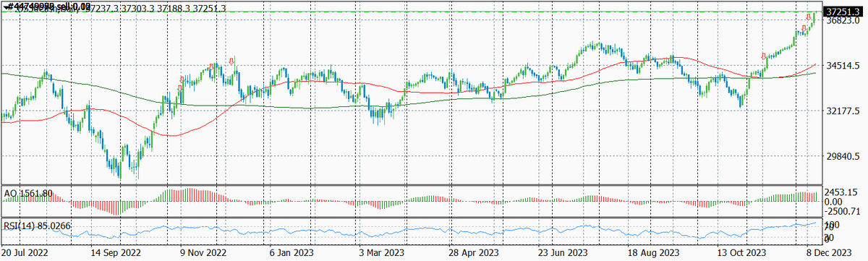Select the 20 Jul 2022 date label
This screenshot has height=261, width=868.
(x=25, y=254)
